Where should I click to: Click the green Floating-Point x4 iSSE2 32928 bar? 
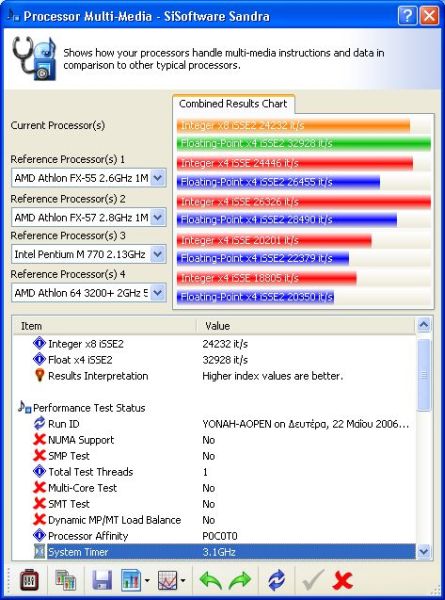coord(304,143)
